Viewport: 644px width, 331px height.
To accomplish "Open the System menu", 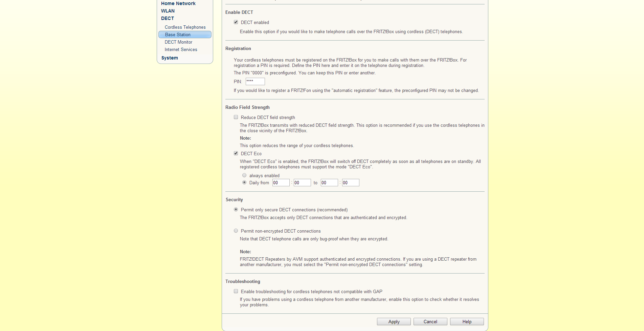I will (x=170, y=58).
